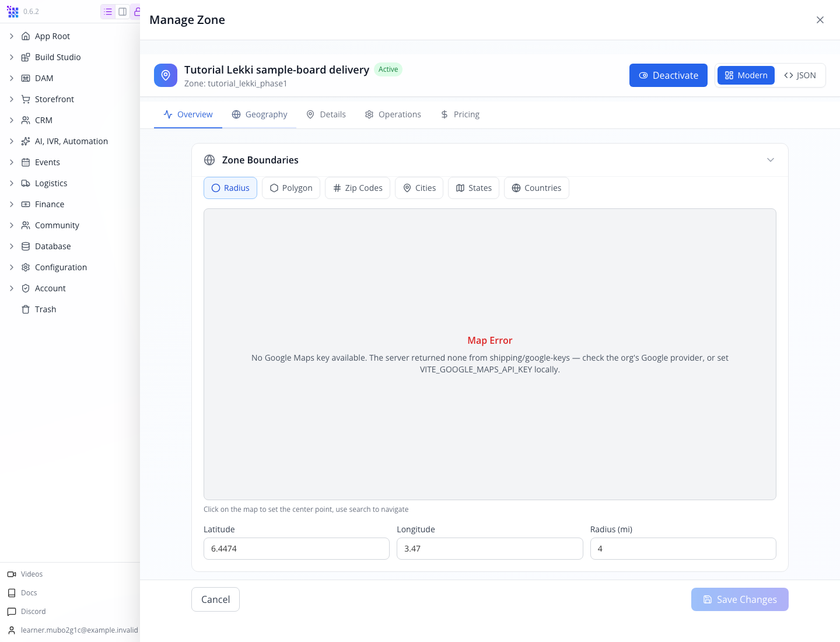Open the Details tab
This screenshot has height=642, width=840.
click(x=326, y=114)
